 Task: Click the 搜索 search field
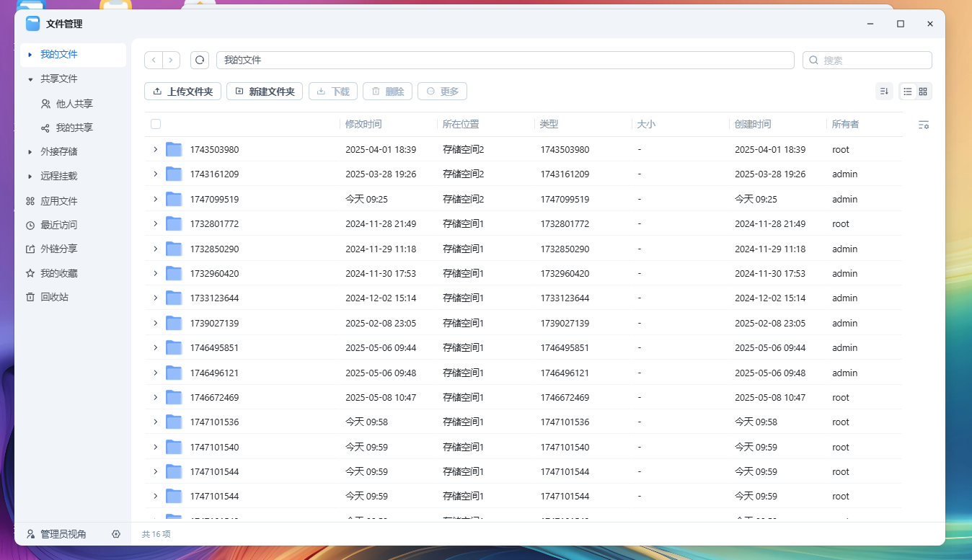[x=867, y=61]
